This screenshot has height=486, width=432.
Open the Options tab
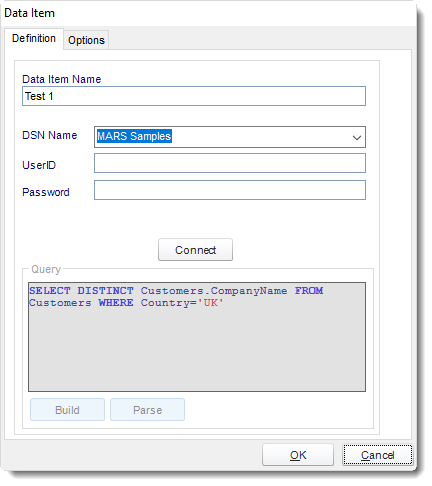86,40
